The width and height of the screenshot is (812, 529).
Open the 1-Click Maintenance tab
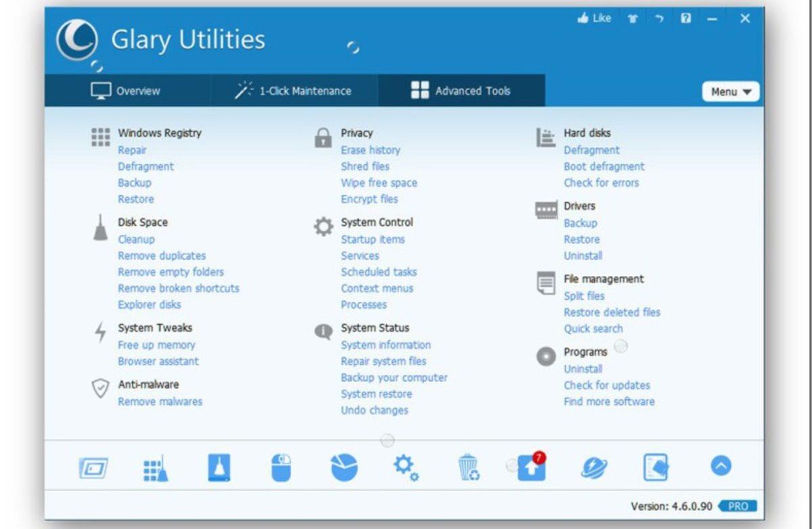click(294, 91)
